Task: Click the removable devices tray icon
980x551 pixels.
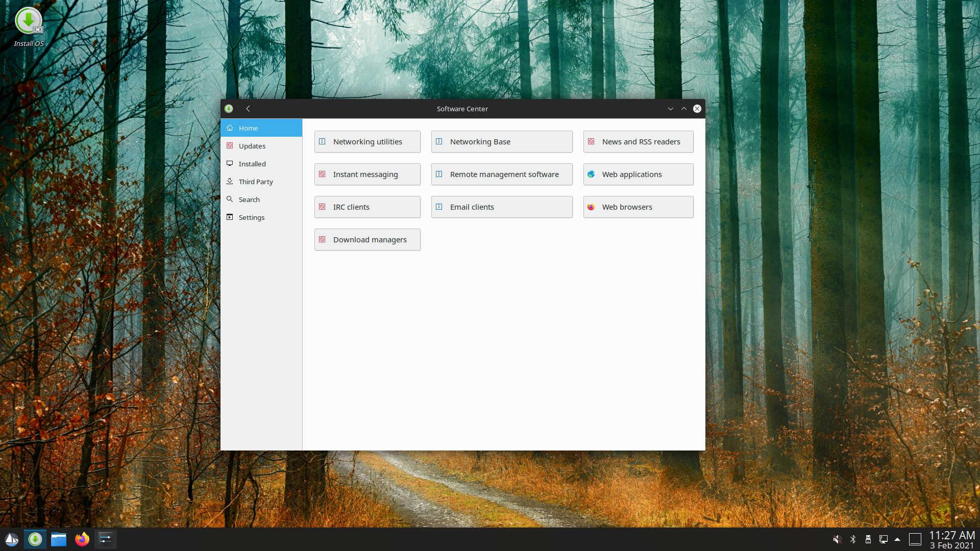Action: coord(868,539)
